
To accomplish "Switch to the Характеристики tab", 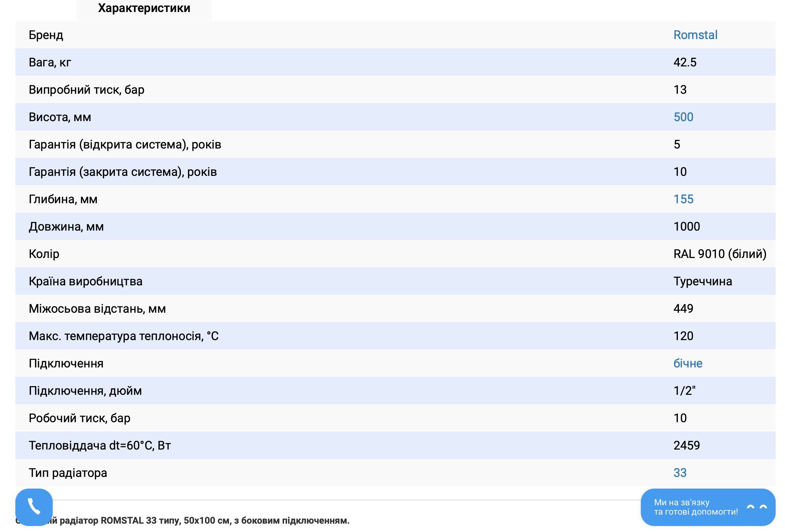I will [144, 8].
